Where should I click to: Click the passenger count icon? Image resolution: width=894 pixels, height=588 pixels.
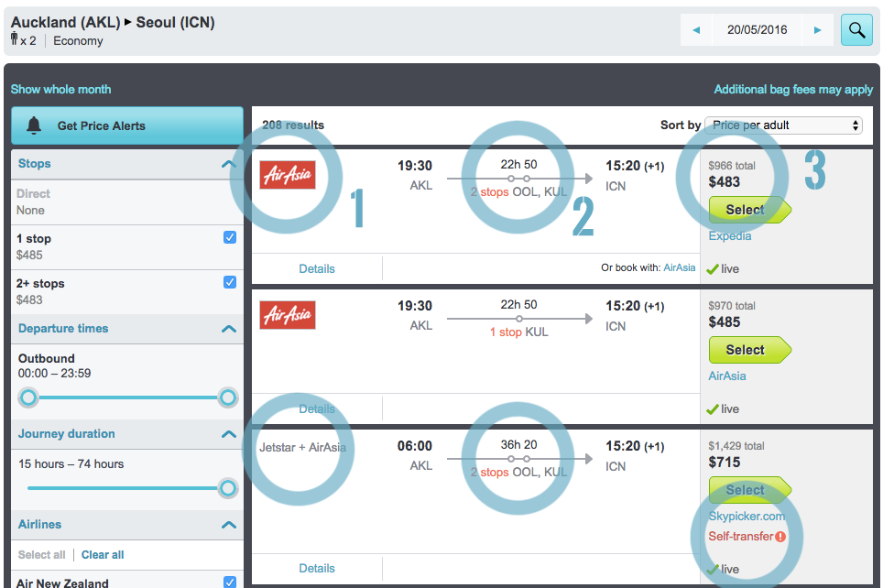15,38
